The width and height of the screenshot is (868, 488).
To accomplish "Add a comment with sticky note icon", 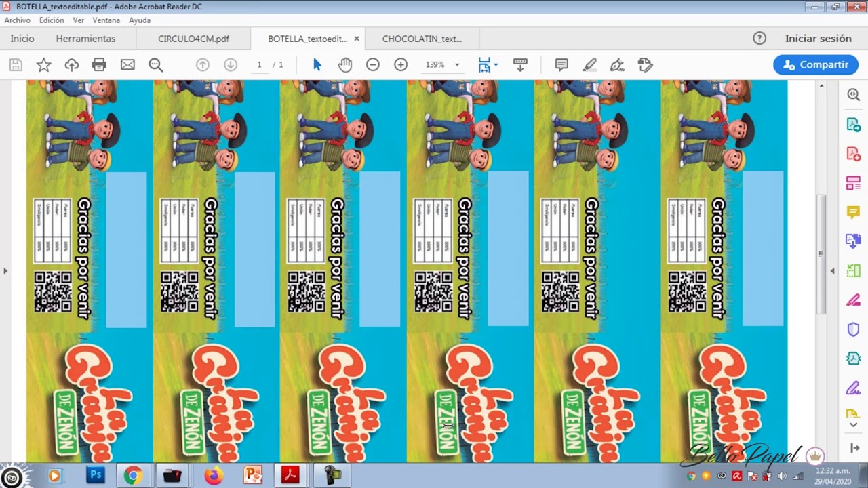I will 561,65.
